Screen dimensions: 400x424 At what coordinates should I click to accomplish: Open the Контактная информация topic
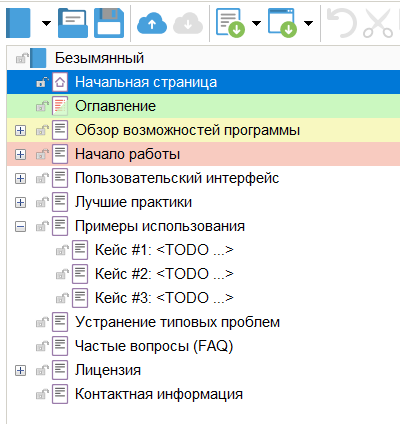pyautogui.click(x=159, y=394)
